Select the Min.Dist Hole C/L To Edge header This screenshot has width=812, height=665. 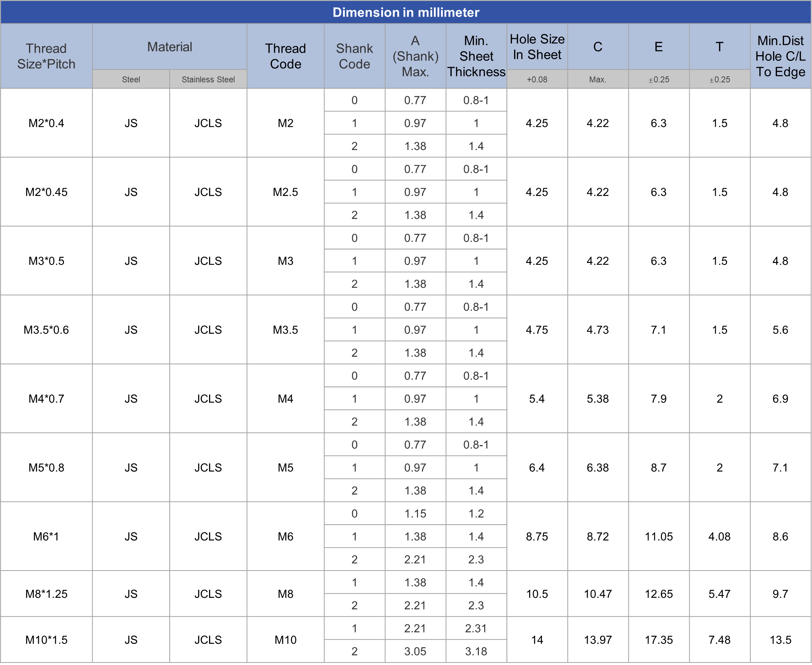(780, 56)
